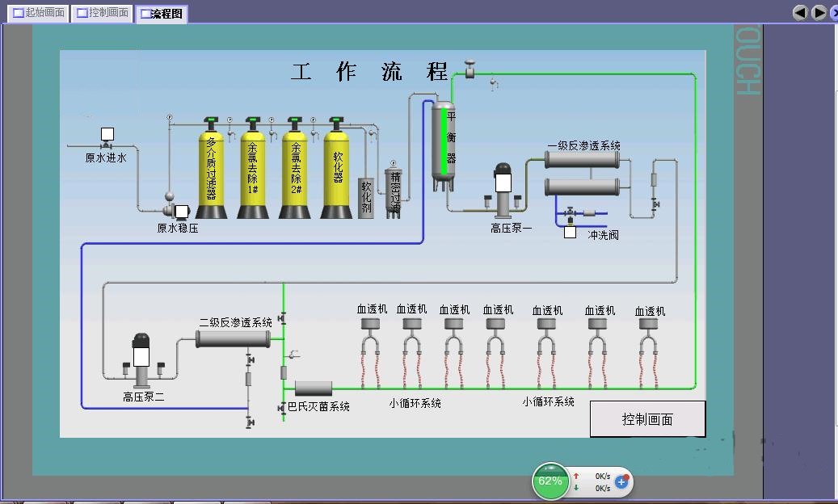This screenshot has height=504, width=838.
Task: Click the blue plus icon beside network speed
Action: point(621,482)
